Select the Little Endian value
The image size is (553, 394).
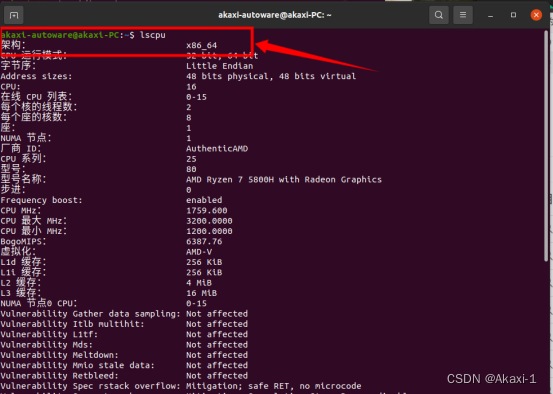(219, 66)
